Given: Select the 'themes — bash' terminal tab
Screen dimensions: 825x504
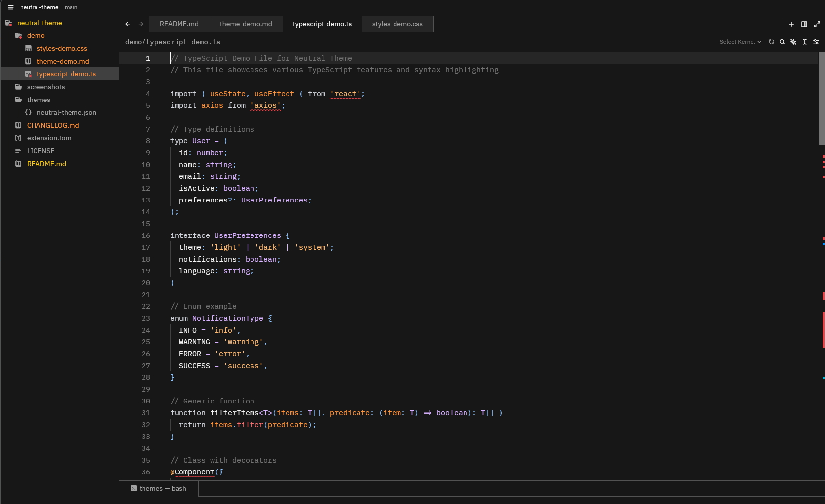Looking at the screenshot, I should [x=159, y=488].
